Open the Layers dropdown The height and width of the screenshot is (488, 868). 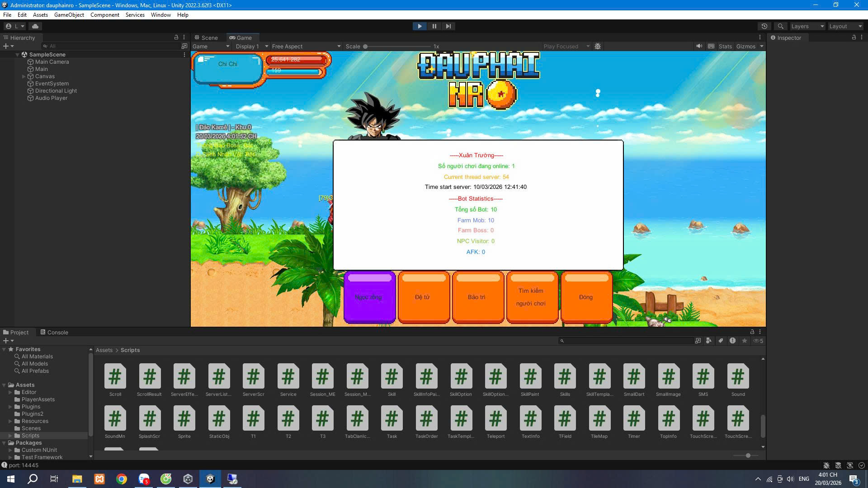click(x=807, y=26)
